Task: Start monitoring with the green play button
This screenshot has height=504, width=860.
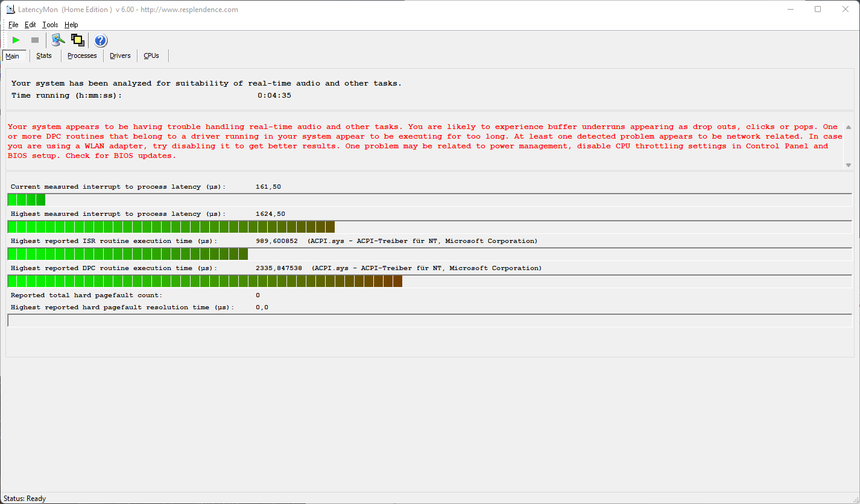Action: pyautogui.click(x=16, y=40)
